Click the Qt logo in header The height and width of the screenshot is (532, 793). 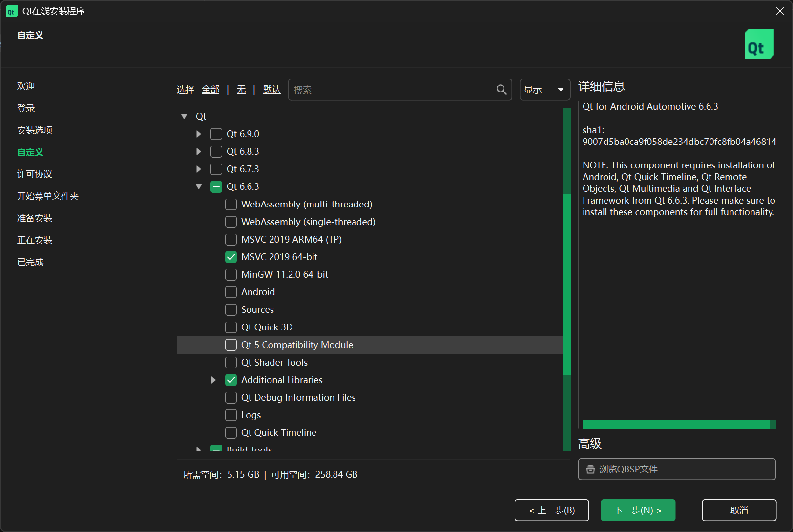point(759,44)
